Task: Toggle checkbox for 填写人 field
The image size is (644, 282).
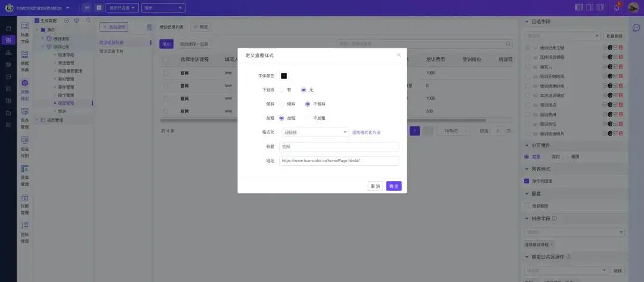Action: pos(527,67)
